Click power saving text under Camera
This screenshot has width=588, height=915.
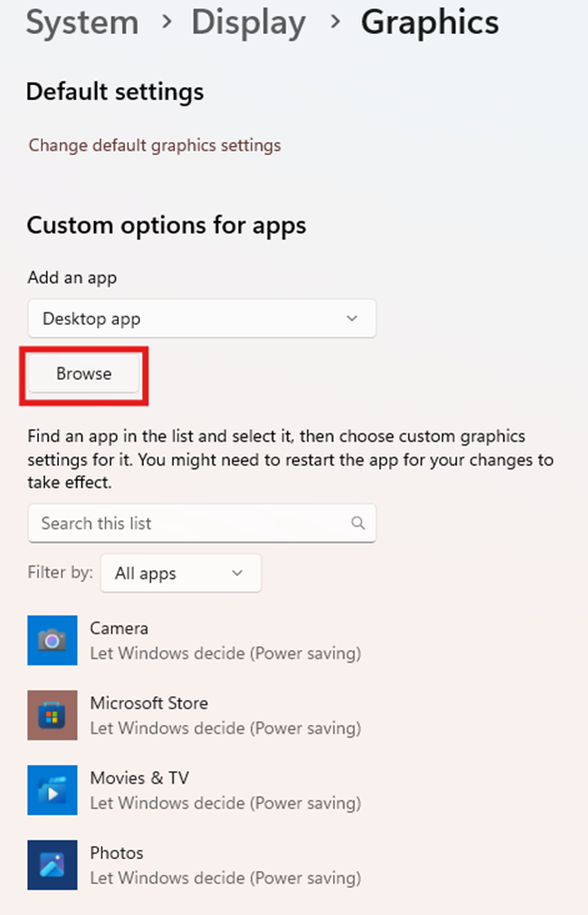226,653
